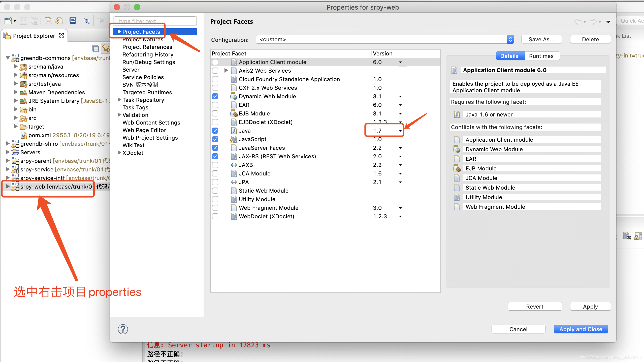Screen dimensions: 644x362
Task: Click the New wizard toolbar icon
Action: (8, 21)
